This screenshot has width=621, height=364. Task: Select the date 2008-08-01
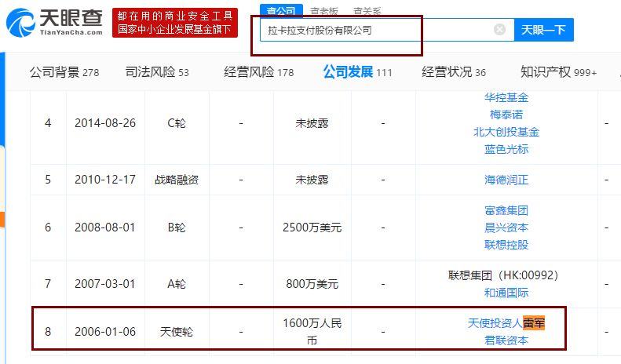(x=105, y=227)
